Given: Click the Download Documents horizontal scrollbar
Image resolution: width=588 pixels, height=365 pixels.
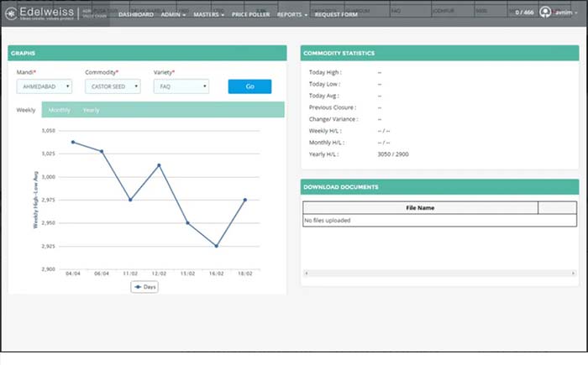Looking at the screenshot, I should click(440, 273).
